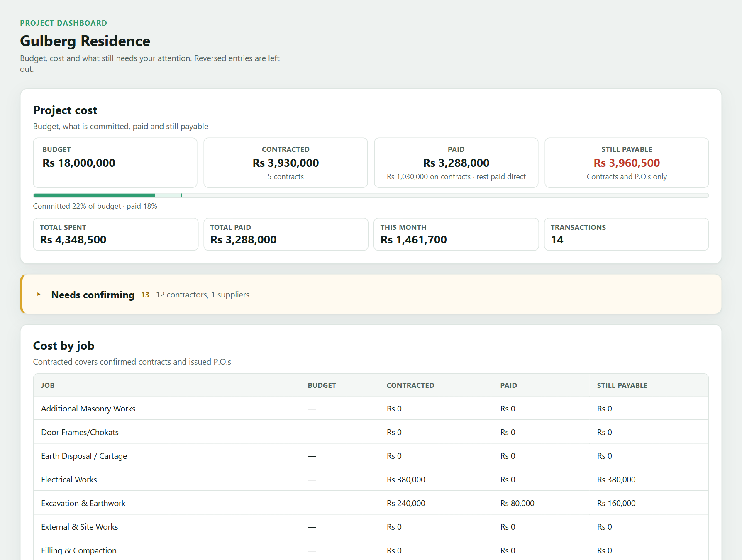
Task: Click the Transactions 14 tile
Action: coord(626,234)
